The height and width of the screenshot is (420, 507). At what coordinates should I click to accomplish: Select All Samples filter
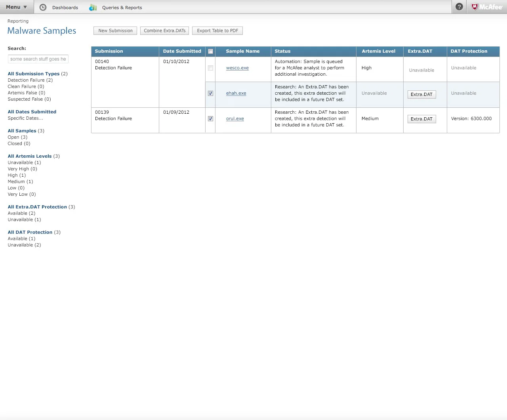click(x=22, y=131)
